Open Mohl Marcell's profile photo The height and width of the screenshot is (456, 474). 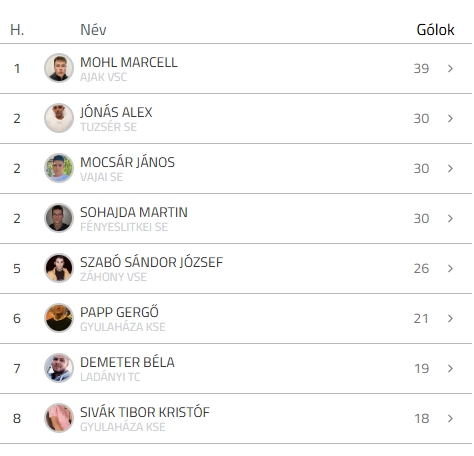[59, 68]
